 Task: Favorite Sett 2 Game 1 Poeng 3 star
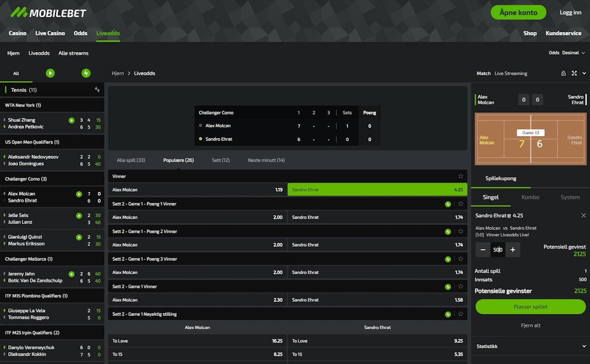[461, 259]
